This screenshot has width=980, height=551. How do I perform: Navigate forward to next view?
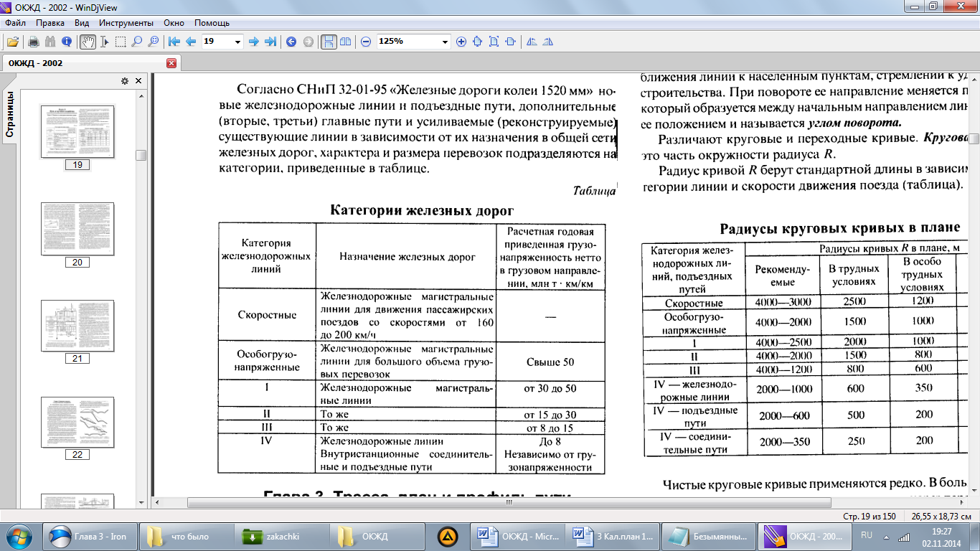coord(308,42)
